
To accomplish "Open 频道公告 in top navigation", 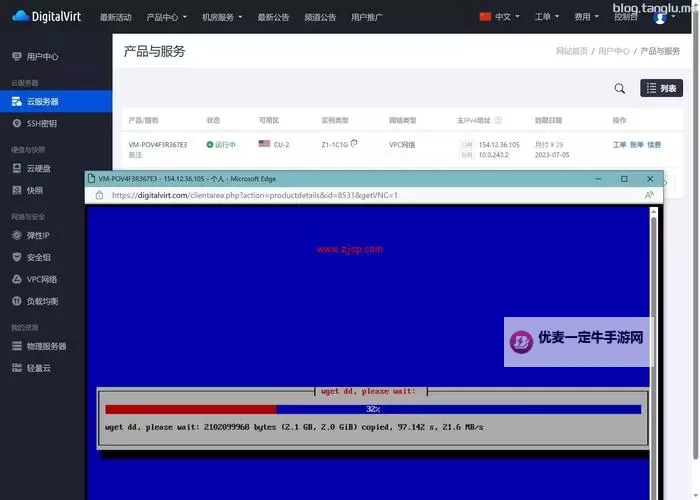I will click(x=320, y=17).
